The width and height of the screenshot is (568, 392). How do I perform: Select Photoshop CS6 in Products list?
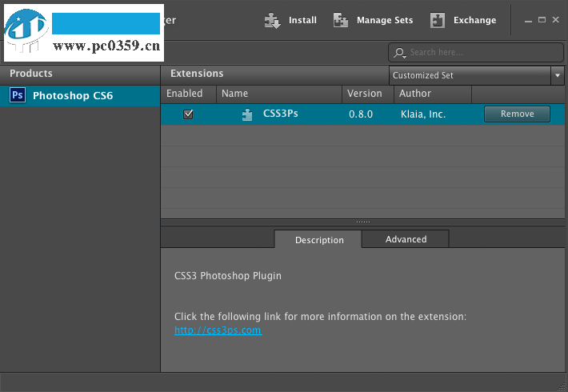point(80,96)
